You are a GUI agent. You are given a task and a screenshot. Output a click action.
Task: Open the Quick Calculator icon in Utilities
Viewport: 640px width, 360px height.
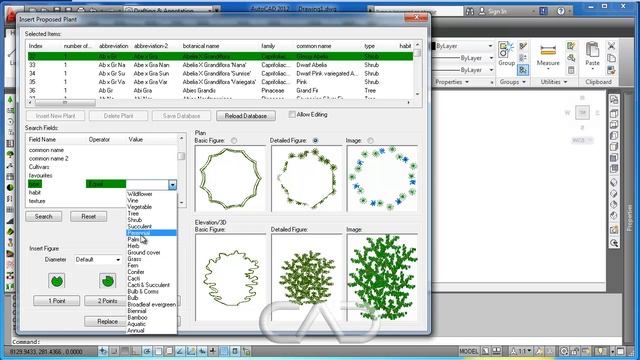click(x=571, y=70)
